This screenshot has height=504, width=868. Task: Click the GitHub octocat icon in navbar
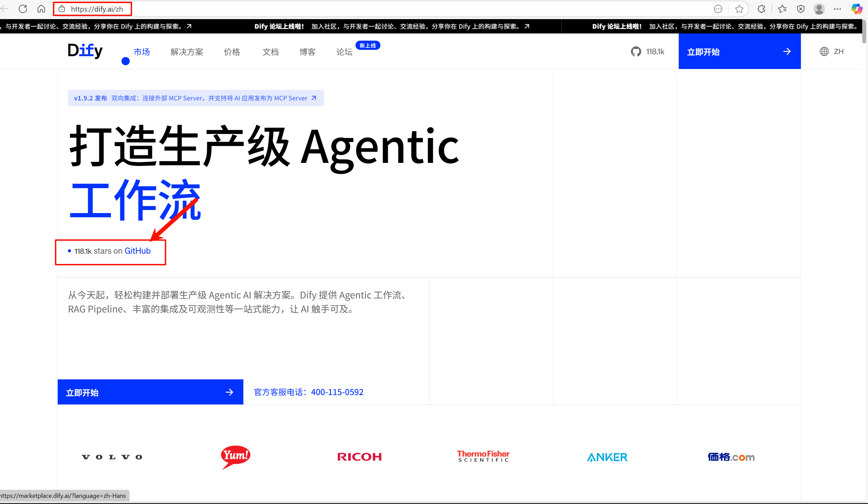[x=636, y=52]
